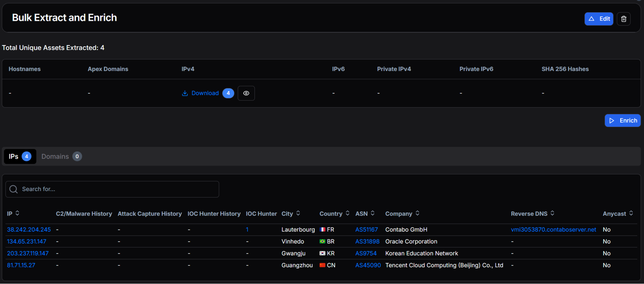The image size is (644, 284).
Task: Open IP 38.242.204.245 details
Action: pyautogui.click(x=29, y=230)
